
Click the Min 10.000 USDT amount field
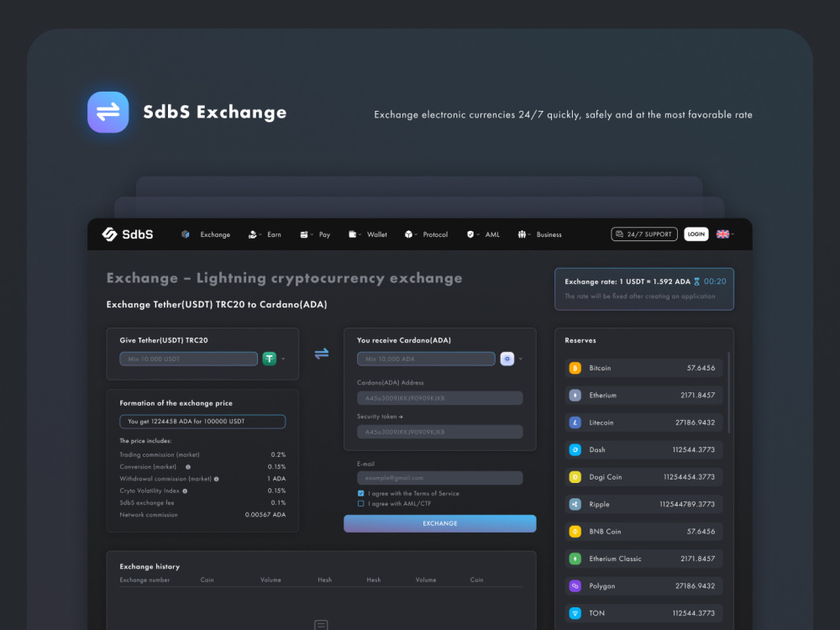(x=188, y=359)
